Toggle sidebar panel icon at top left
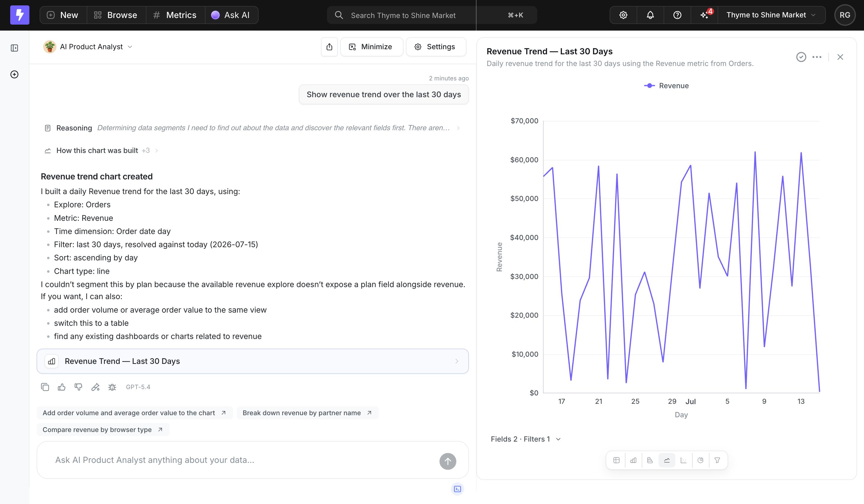Image resolution: width=864 pixels, height=504 pixels. pyautogui.click(x=14, y=48)
